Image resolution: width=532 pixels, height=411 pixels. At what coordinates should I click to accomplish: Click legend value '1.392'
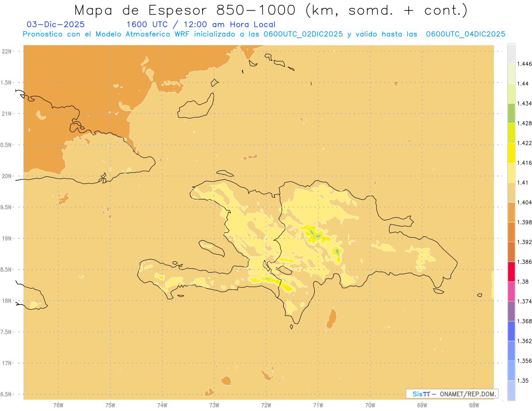pos(525,242)
